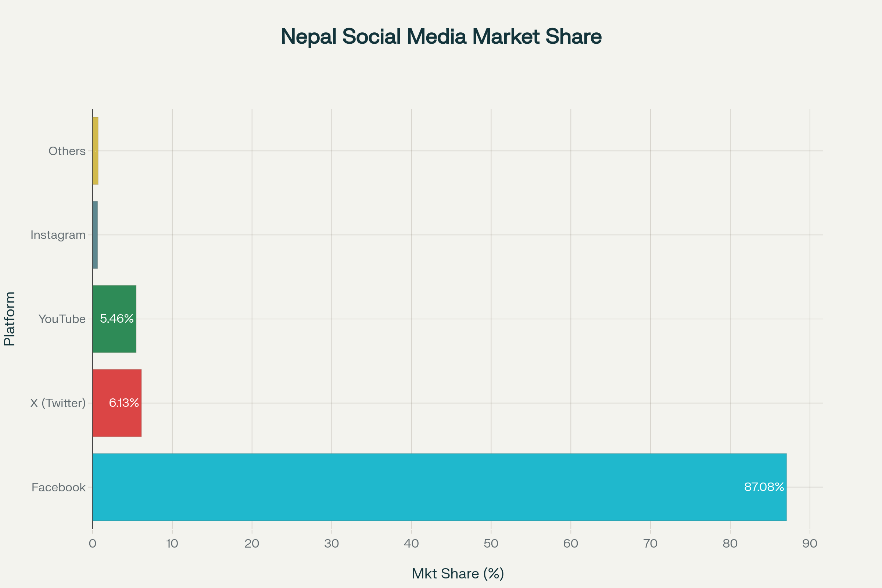
Task: Click the 90 tick on the x-axis
Action: [x=810, y=544]
